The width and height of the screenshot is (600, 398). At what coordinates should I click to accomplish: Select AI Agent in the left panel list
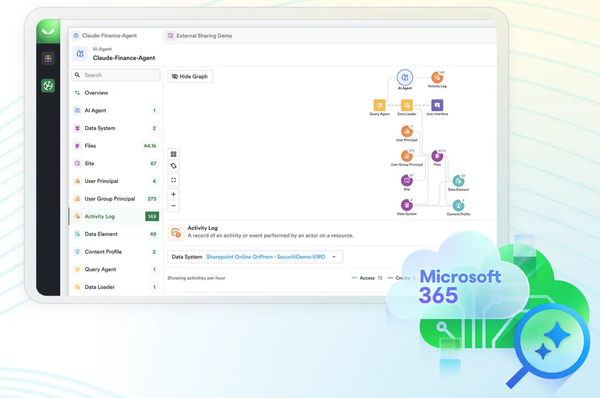(115, 110)
